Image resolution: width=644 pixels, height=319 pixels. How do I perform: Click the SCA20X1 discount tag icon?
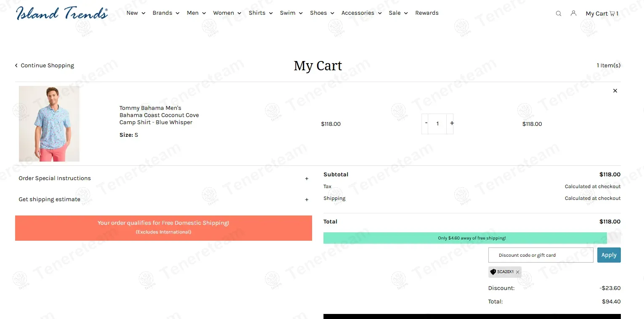[493, 272]
